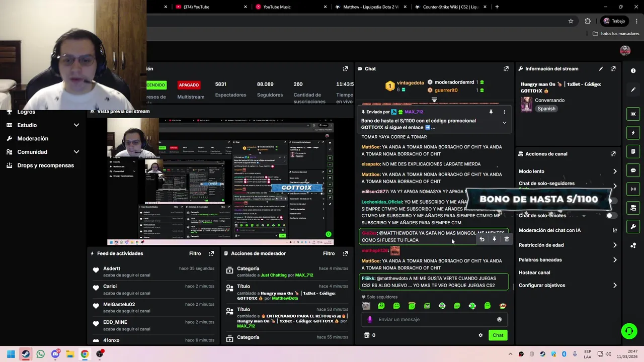Pop out the Chat panel
Viewport: 644px width, 362px height.
click(x=506, y=69)
